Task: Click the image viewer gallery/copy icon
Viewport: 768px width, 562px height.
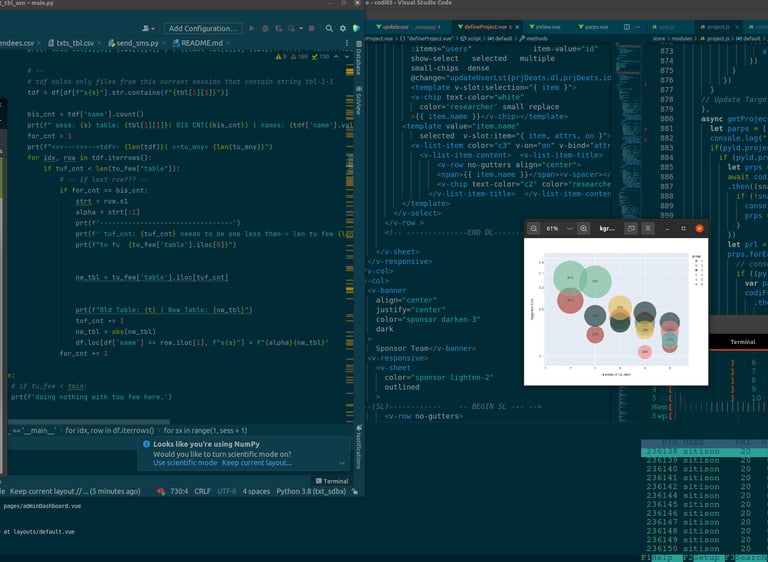Action: point(631,228)
